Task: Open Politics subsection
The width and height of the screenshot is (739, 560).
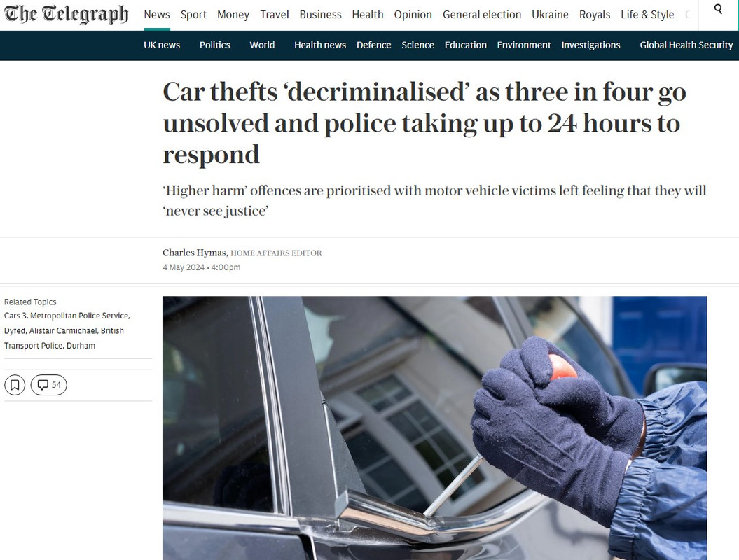Action: pos(214,45)
